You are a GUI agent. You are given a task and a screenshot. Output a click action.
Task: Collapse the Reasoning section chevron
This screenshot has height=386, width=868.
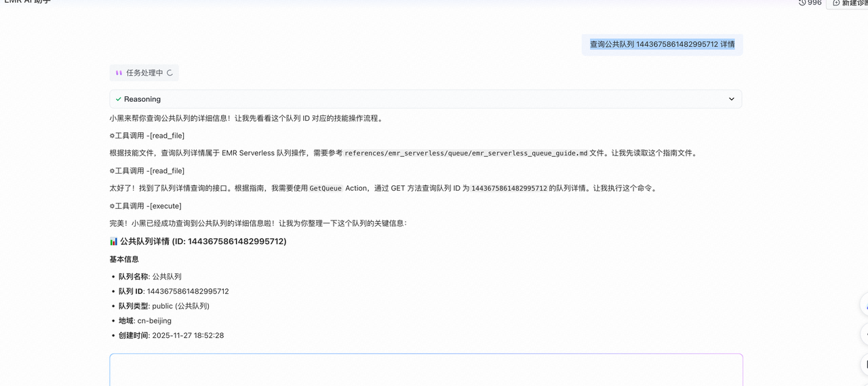[x=731, y=99]
